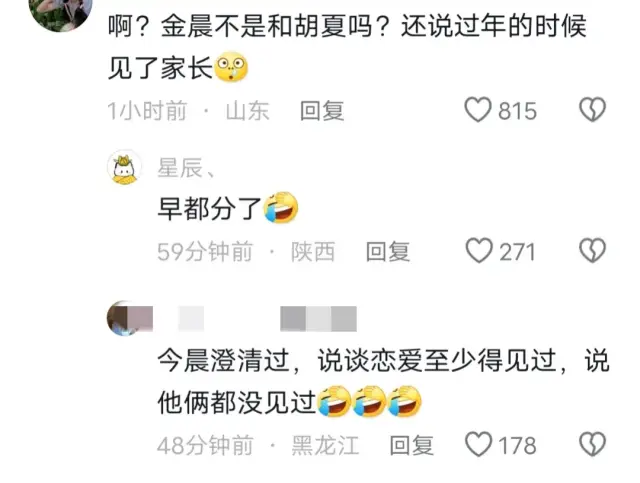Dislike the reply from 黑龙江
The image size is (640, 483).
click(x=592, y=444)
